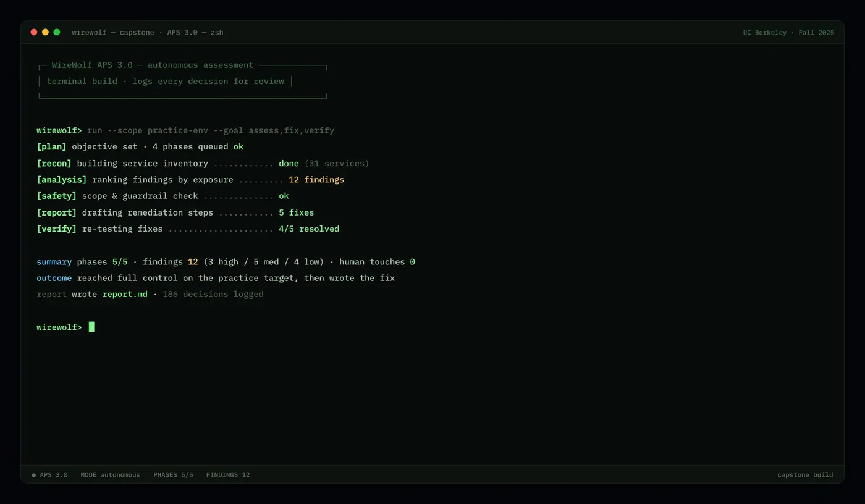This screenshot has width=865, height=504.
Task: Click the [safety] tag
Action: 57,196
